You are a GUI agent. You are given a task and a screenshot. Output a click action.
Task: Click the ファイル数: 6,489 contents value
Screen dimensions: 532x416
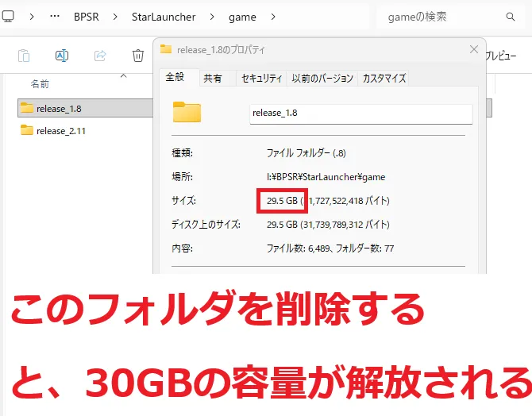tap(330, 248)
